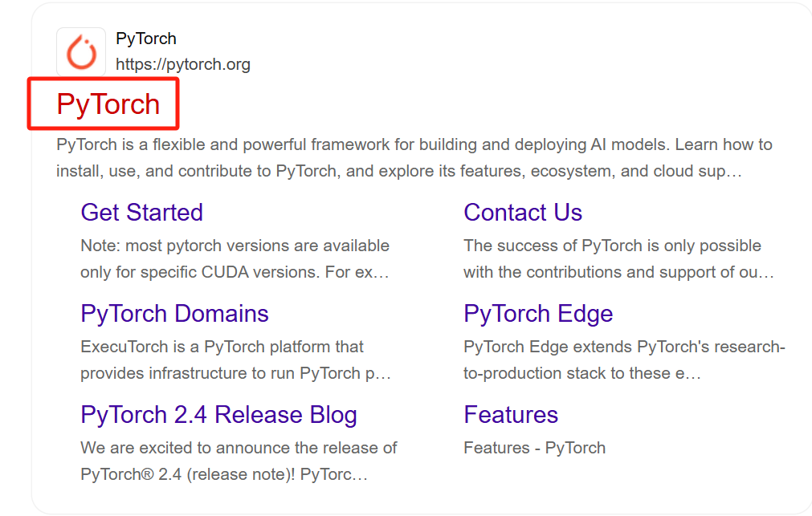Click the PyTorch site name beside the logo

[146, 39]
